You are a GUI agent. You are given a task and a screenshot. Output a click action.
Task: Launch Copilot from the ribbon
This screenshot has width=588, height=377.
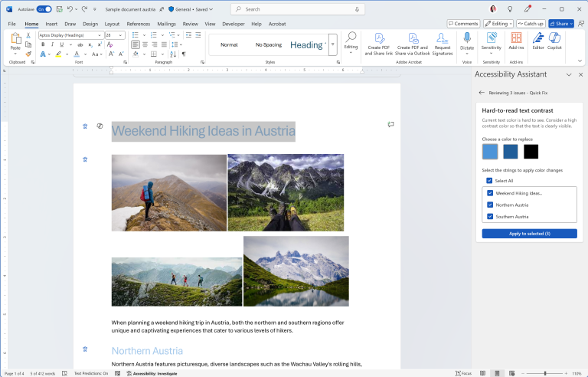click(554, 41)
